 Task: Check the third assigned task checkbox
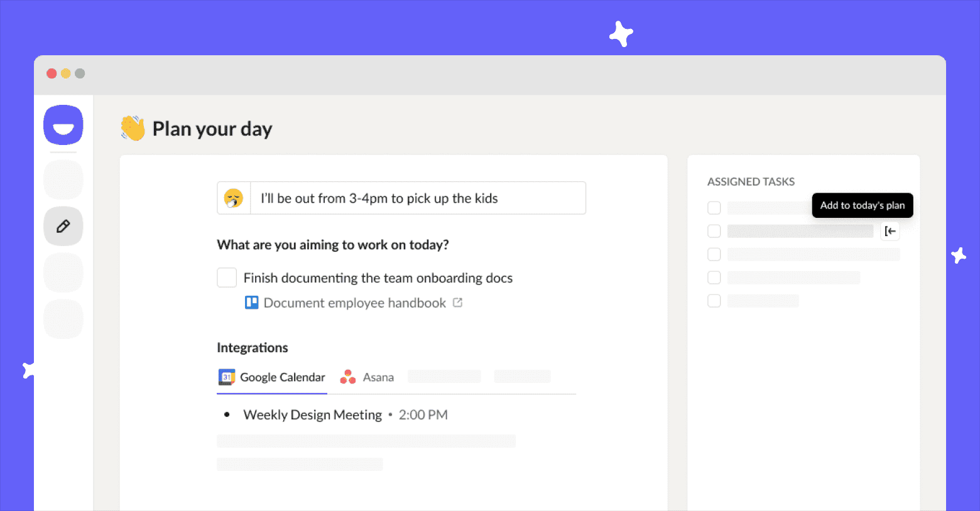pyautogui.click(x=714, y=254)
